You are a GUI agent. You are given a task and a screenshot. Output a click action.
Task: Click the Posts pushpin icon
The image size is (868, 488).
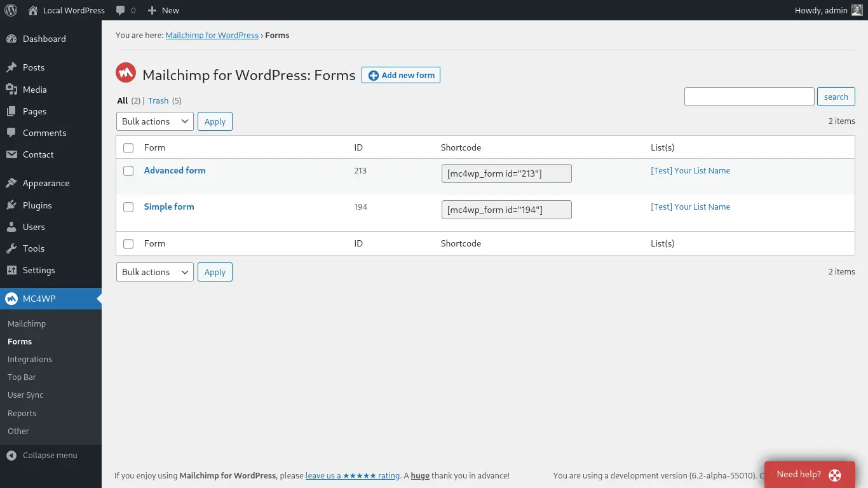[x=11, y=67]
